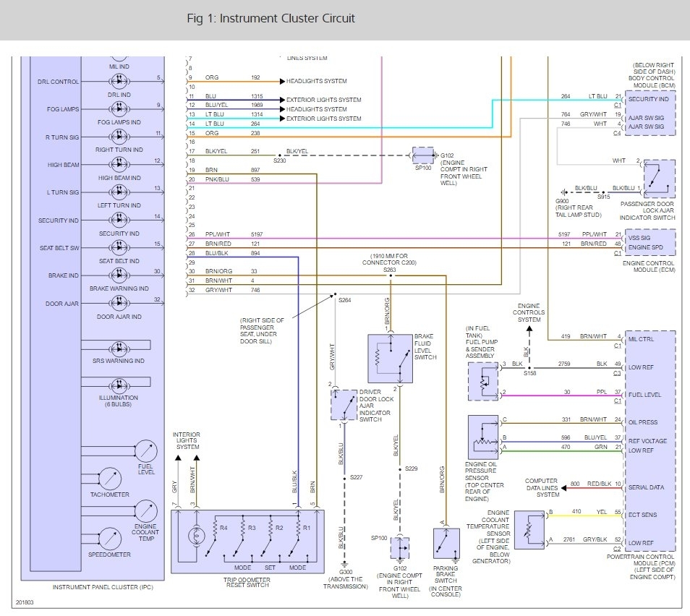690x616 pixels.
Task: Click the fuel pump sender assembly symbol
Action: click(x=483, y=382)
